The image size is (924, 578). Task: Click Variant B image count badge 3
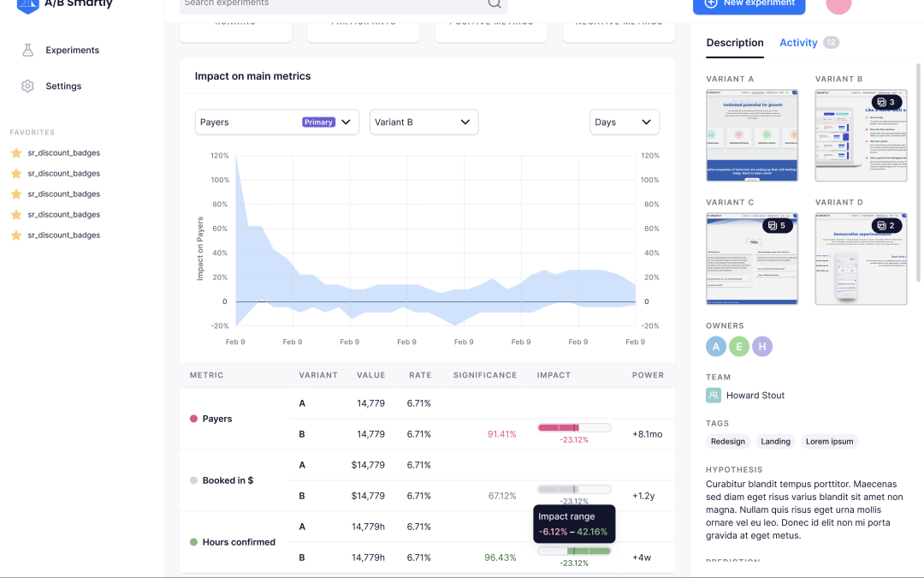[886, 102]
